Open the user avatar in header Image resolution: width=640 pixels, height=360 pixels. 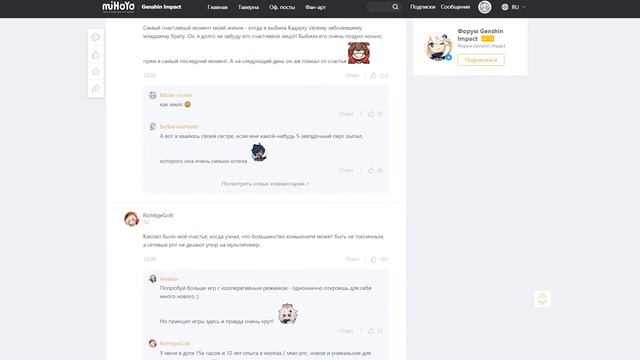484,7
